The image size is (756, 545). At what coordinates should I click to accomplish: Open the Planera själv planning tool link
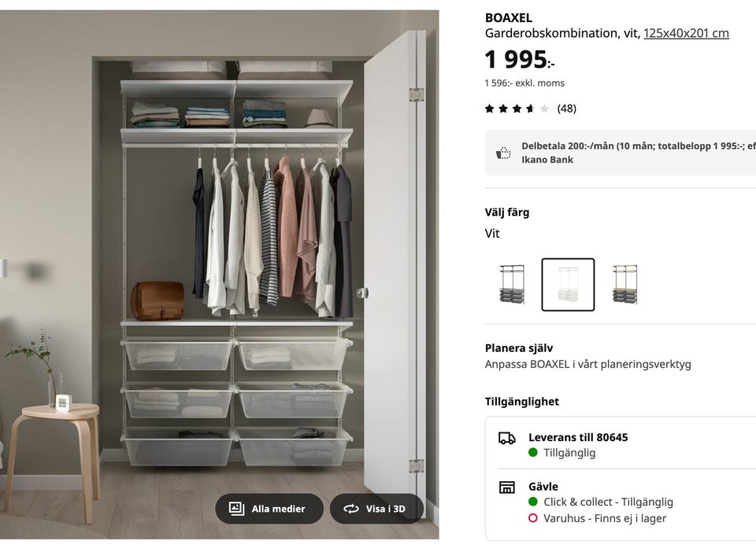click(x=587, y=356)
